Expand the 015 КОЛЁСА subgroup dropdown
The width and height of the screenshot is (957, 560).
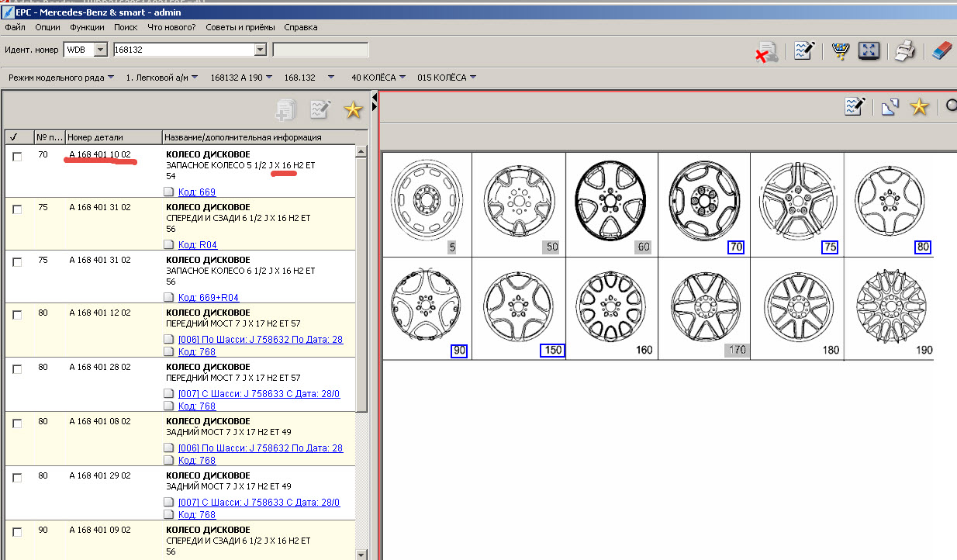[x=472, y=78]
